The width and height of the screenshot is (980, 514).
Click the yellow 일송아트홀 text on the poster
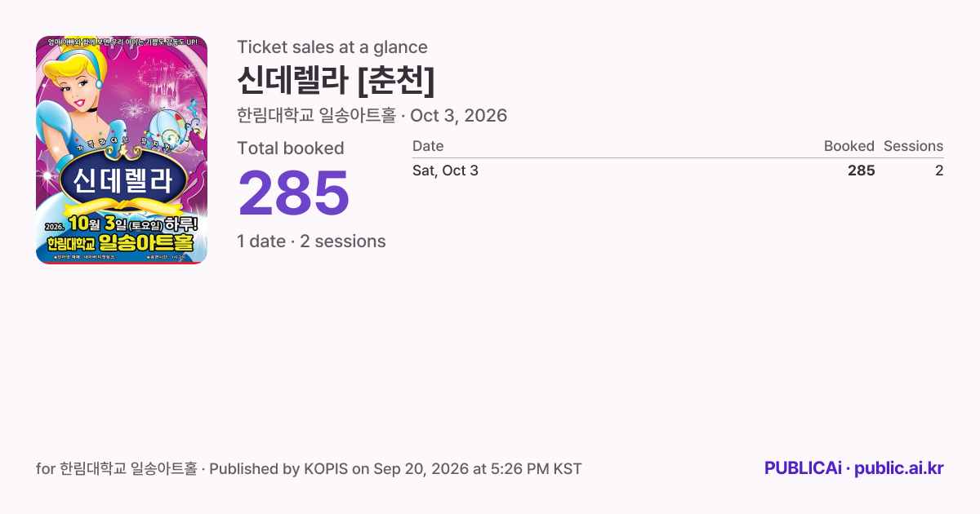(x=145, y=242)
